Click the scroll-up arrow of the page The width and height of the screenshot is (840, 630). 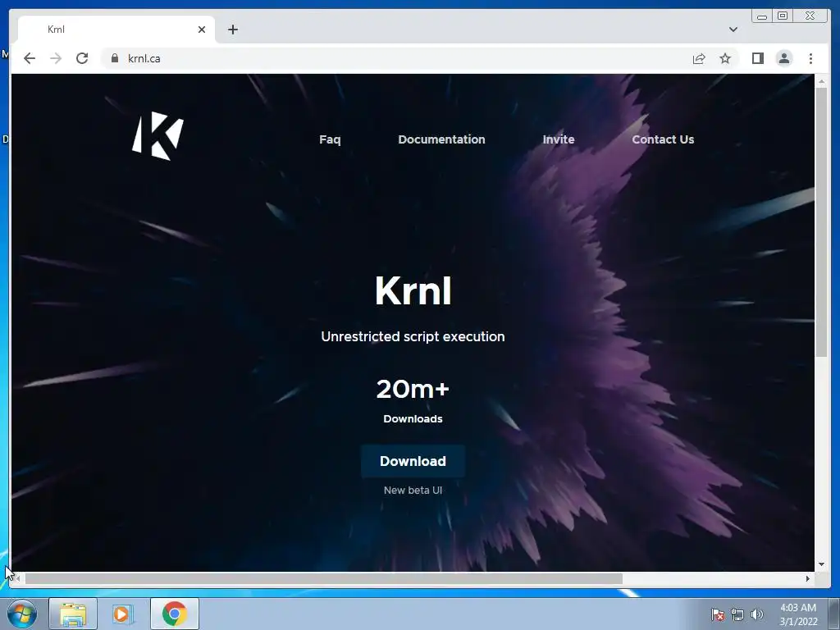coord(820,81)
